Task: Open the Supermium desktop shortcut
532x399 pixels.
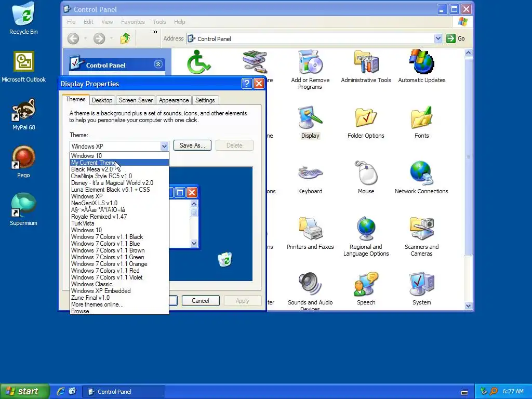Action: click(23, 209)
